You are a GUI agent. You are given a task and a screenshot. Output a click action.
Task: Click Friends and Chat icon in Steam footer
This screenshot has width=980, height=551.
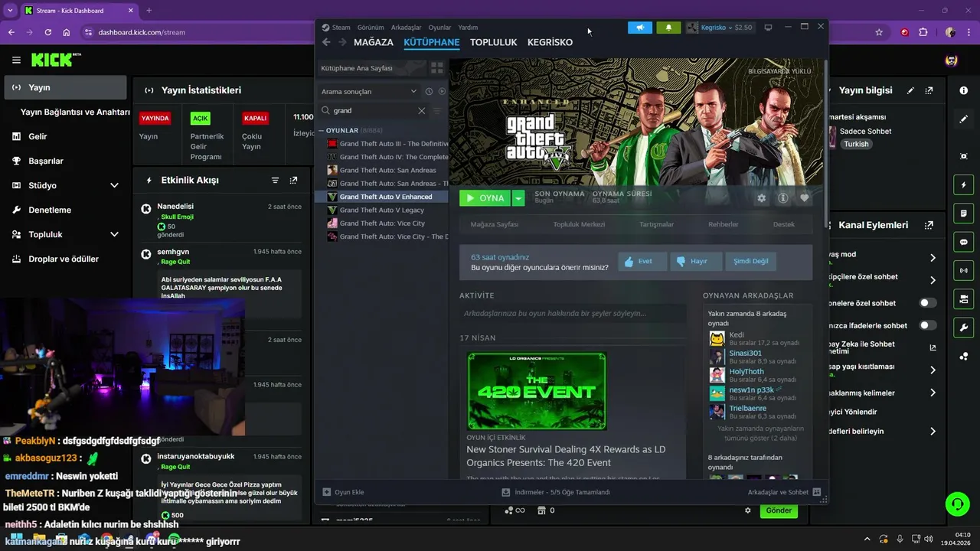point(816,492)
